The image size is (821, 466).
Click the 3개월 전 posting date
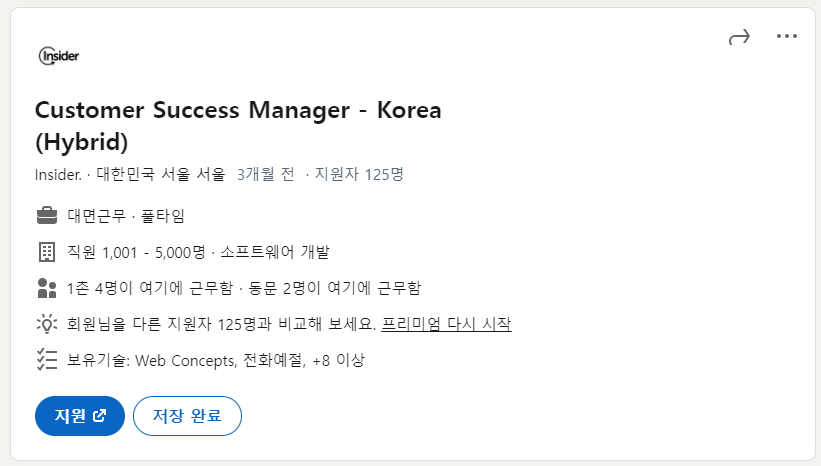coord(266,174)
